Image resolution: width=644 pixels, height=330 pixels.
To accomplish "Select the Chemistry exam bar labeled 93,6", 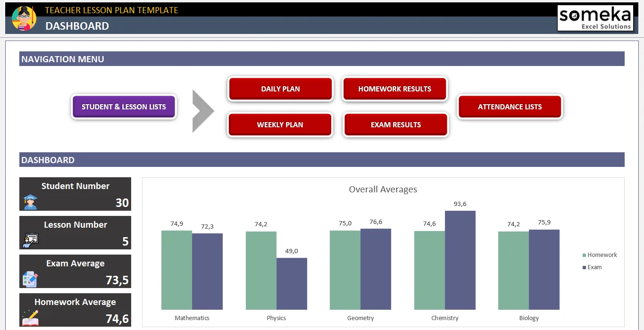I will coord(460,260).
